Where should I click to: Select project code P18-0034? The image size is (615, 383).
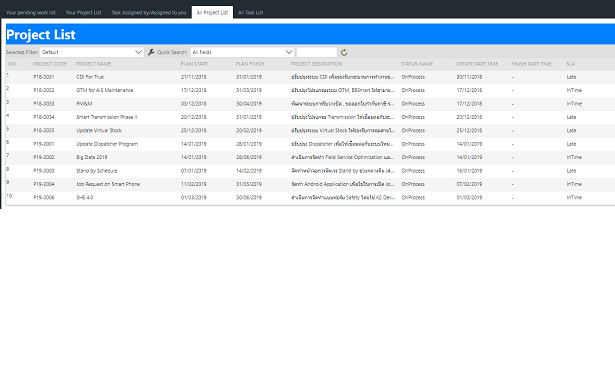tap(44, 117)
